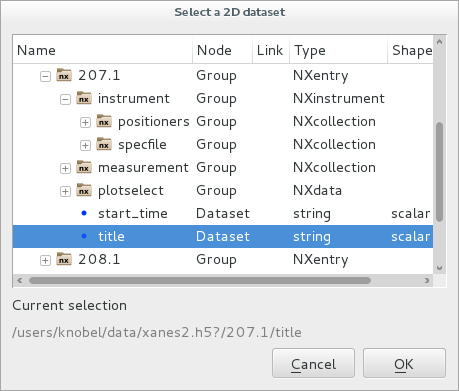Expand the specfile collection
The image size is (459, 391).
(x=85, y=146)
